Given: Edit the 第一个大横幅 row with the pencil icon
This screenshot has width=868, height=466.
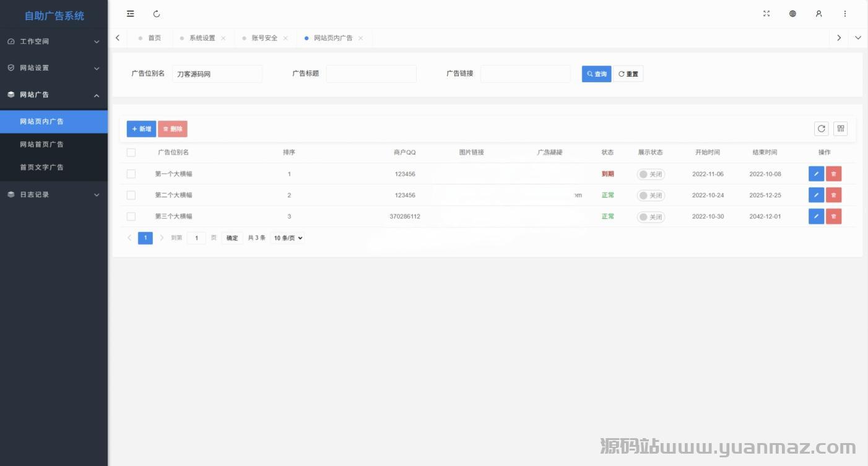Looking at the screenshot, I should click(x=816, y=174).
